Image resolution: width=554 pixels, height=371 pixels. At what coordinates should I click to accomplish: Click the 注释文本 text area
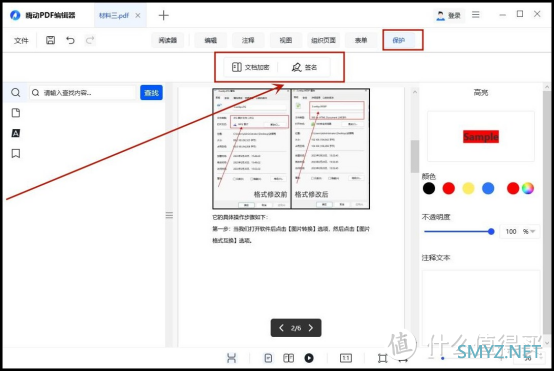(481, 307)
